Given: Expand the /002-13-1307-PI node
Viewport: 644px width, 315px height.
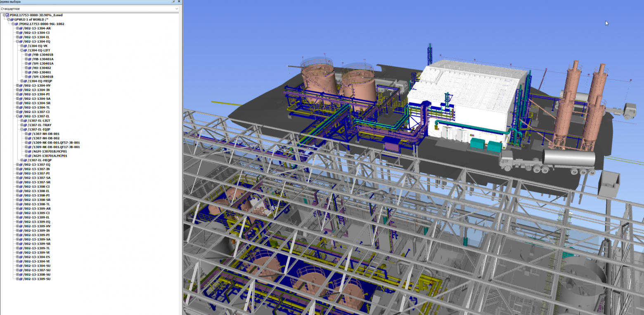Looking at the screenshot, I should click(x=17, y=174).
